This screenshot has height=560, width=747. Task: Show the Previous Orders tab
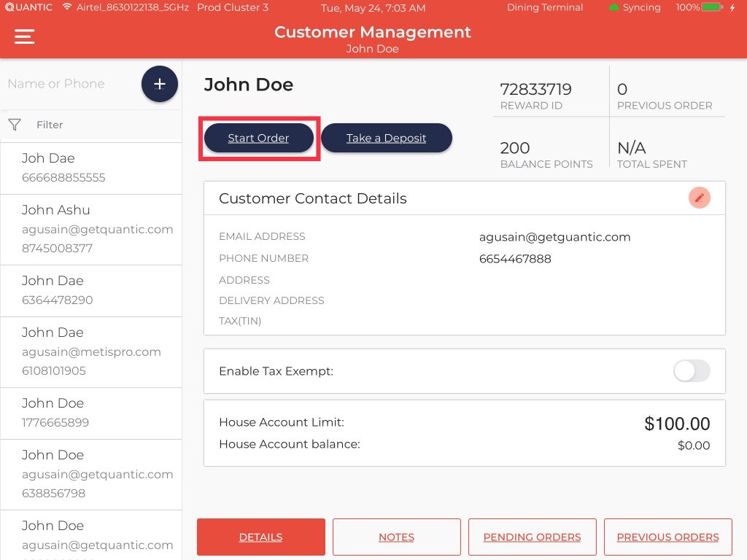coord(667,537)
